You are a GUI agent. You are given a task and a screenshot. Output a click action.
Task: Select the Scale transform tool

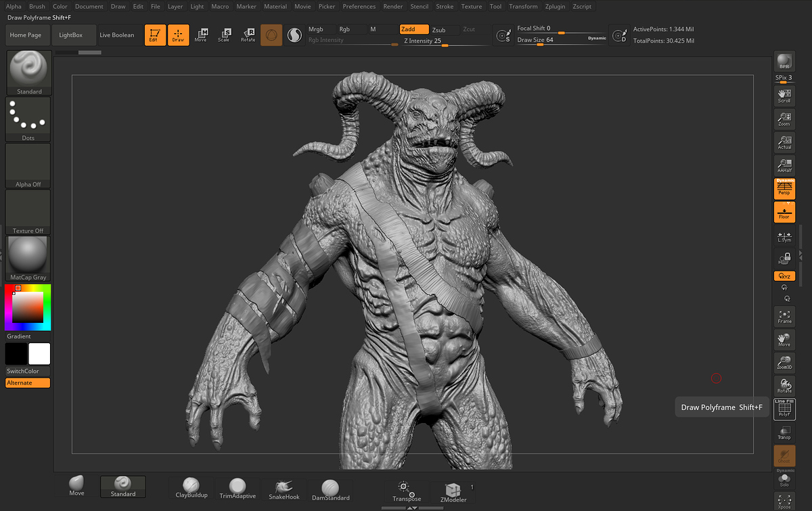coord(224,35)
